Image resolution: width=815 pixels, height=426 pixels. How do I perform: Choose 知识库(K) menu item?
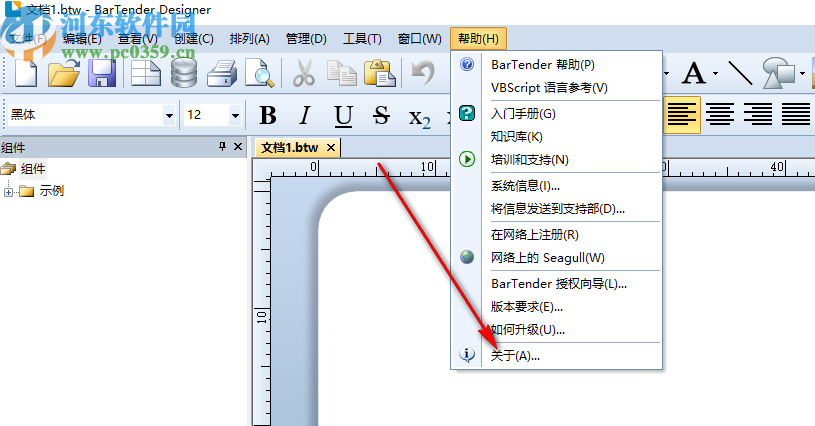pos(557,137)
